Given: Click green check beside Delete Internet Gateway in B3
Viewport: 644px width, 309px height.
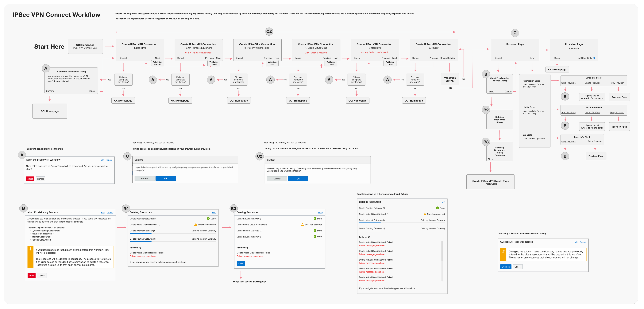Looking at the screenshot, I should (315, 231).
